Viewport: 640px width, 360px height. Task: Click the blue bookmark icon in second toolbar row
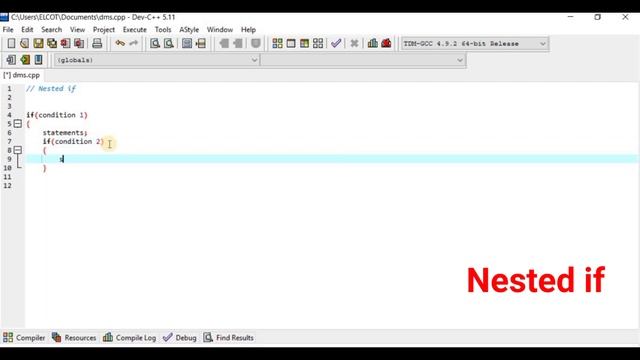(x=38, y=60)
